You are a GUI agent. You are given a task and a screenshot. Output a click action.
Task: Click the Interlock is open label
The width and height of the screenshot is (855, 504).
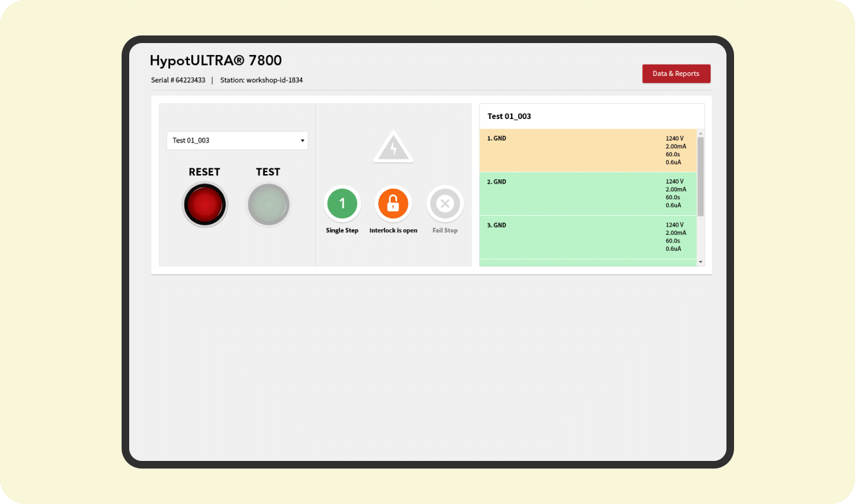(393, 230)
